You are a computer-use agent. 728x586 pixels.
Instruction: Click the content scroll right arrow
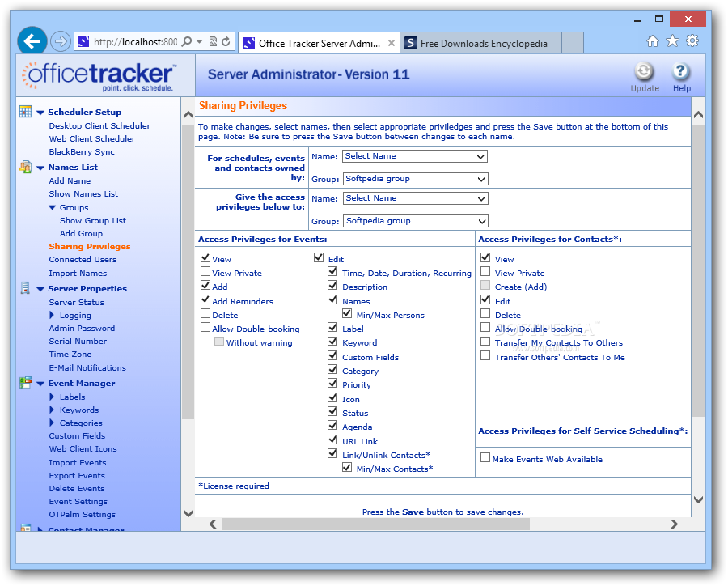tap(674, 524)
